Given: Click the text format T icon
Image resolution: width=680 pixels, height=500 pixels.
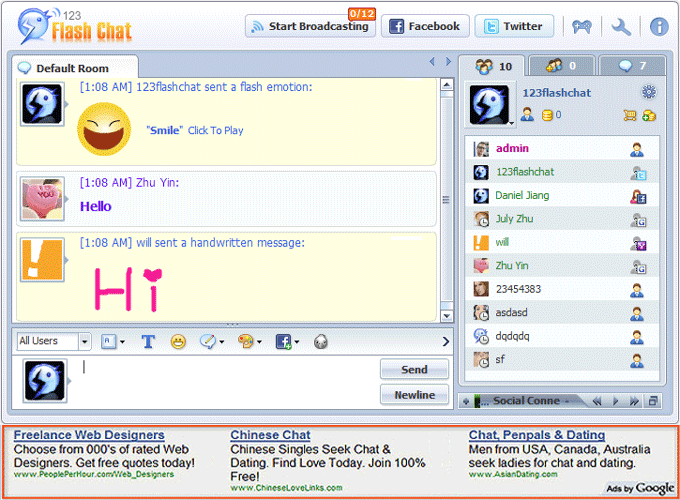Looking at the screenshot, I should 148,342.
